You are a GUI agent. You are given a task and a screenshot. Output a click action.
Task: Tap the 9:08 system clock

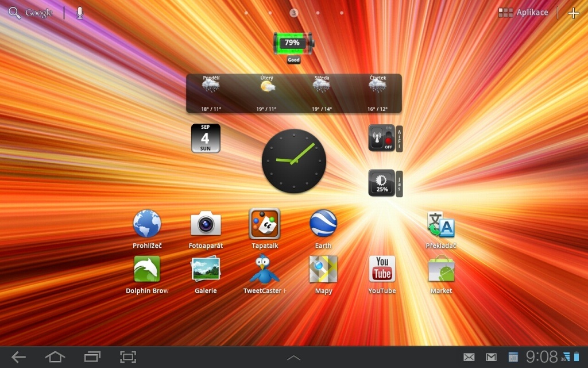click(x=542, y=356)
